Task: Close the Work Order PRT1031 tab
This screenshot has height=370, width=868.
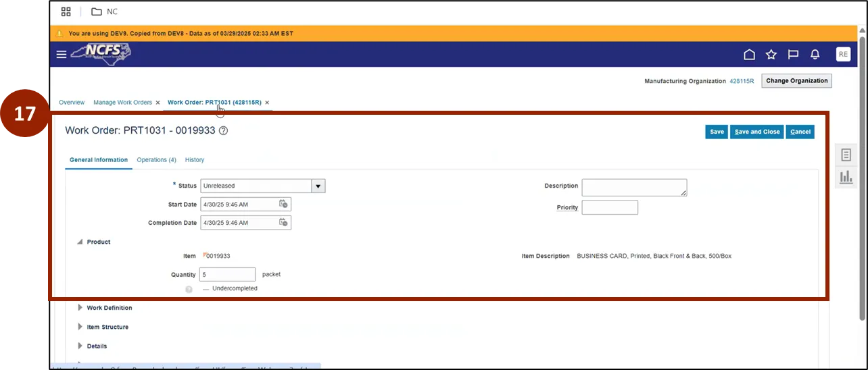Action: (267, 103)
